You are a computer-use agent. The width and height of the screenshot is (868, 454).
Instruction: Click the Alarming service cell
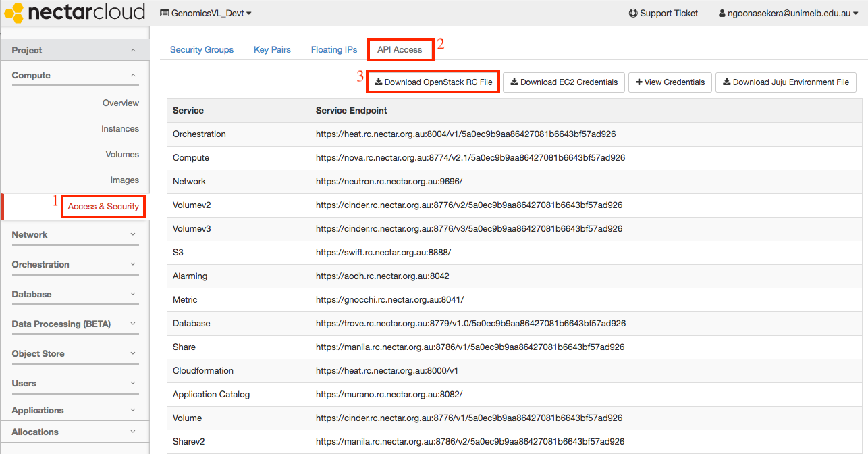point(238,276)
